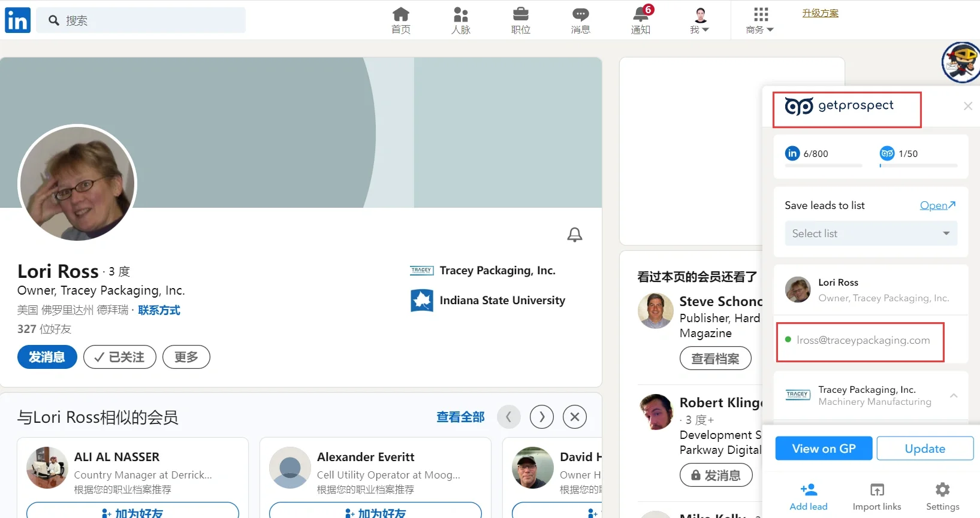
Task: Open contact info (联系方式) link
Action: (159, 310)
